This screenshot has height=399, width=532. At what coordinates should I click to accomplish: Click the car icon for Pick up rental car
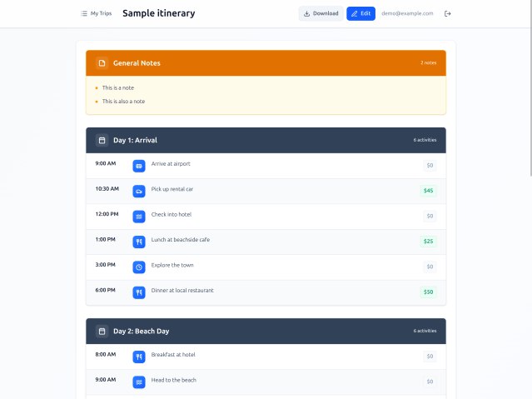point(139,191)
